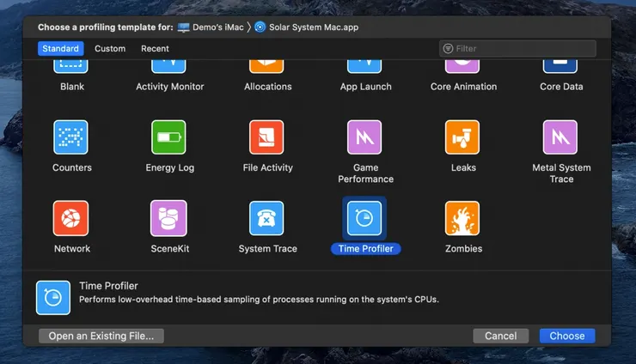Screen dimensions: 636x364
Task: Click the Time Profiler label
Action: (x=366, y=249)
